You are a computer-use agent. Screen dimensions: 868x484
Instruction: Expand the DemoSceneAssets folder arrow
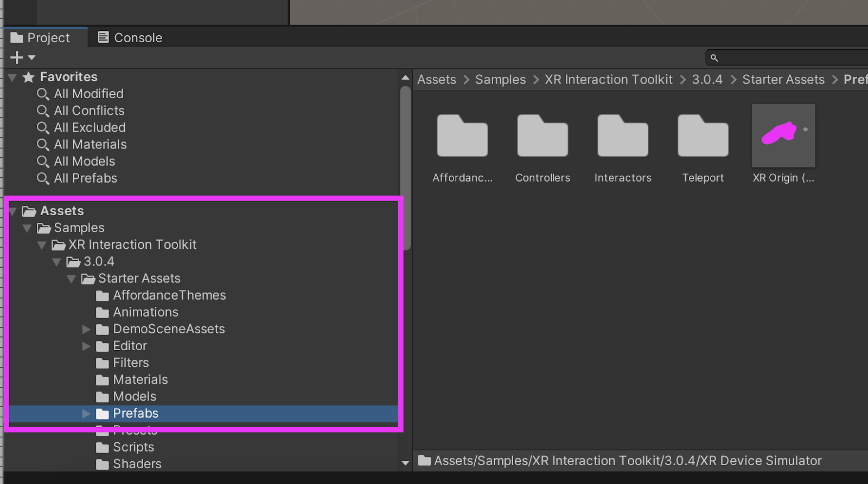(x=86, y=329)
